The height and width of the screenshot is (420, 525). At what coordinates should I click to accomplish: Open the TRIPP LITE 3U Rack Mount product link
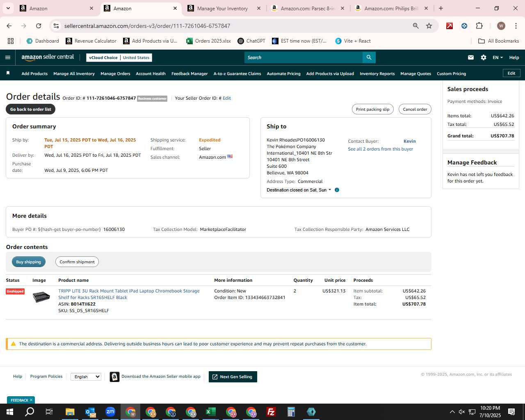[129, 294]
